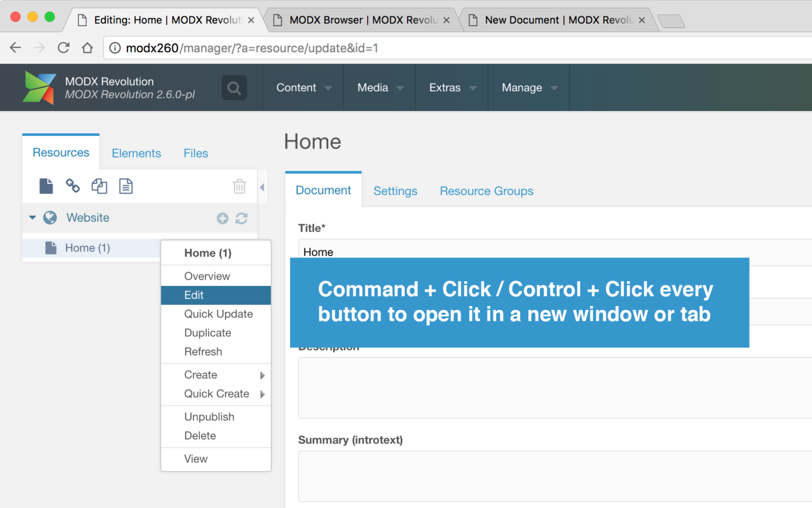
Task: Click the Home page heading
Action: [x=312, y=142]
